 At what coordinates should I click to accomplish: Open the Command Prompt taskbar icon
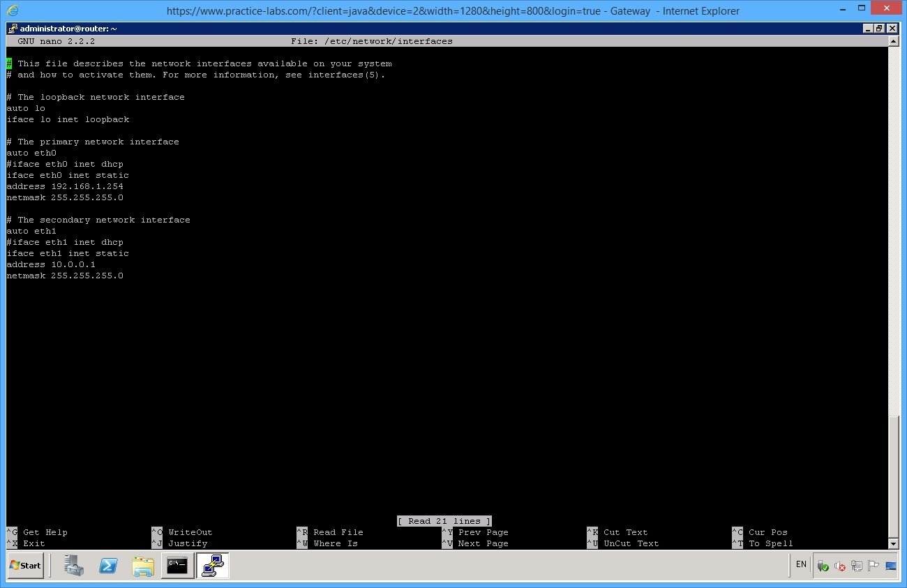(177, 565)
